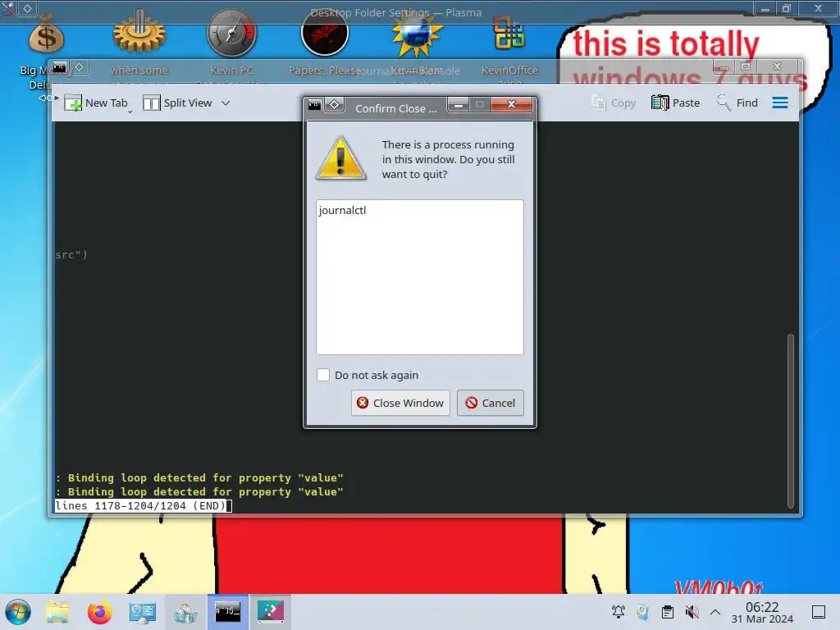The image size is (840, 630).
Task: Select journalctl in the process list
Action: click(x=342, y=211)
